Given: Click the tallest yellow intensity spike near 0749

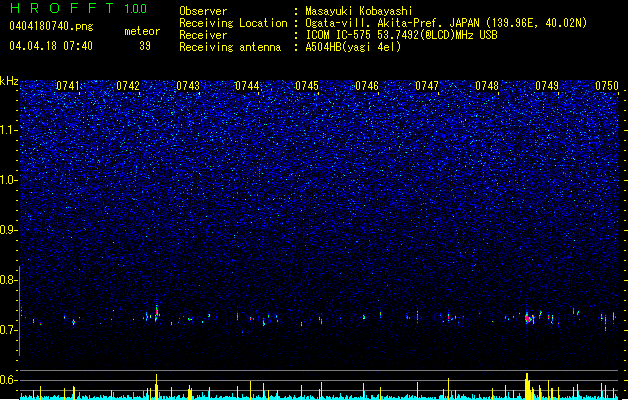Looking at the screenshot, I should tap(528, 386).
